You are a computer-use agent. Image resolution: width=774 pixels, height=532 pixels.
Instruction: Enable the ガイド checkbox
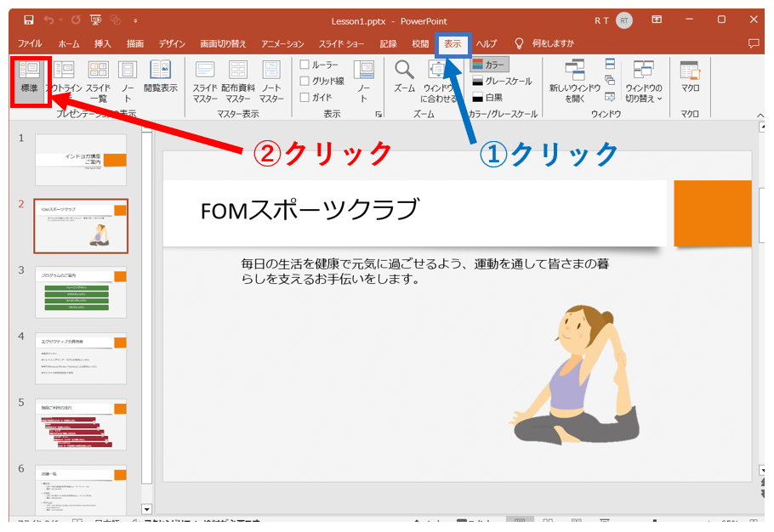coord(304,97)
